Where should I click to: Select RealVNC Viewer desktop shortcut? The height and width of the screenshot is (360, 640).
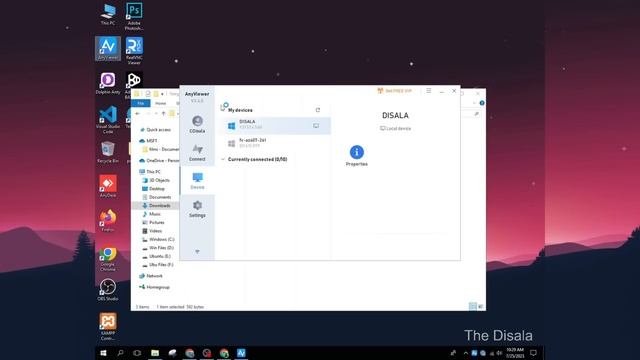point(134,51)
